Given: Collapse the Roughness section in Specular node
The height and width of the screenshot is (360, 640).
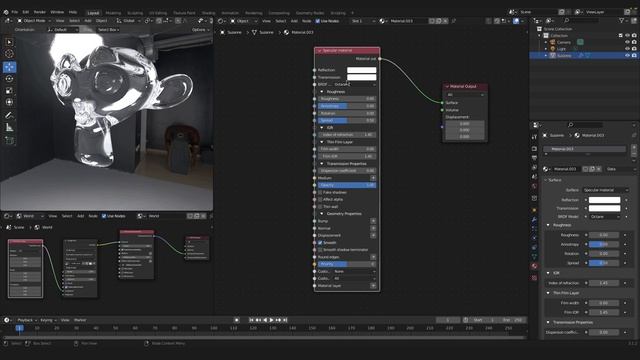Looking at the screenshot, I should click(x=322, y=92).
